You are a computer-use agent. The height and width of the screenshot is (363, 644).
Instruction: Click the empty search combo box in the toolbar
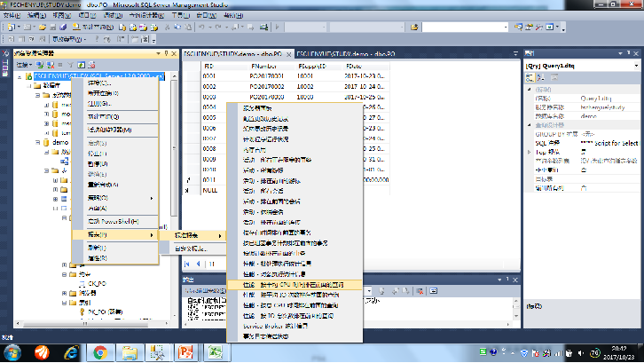(x=465, y=28)
